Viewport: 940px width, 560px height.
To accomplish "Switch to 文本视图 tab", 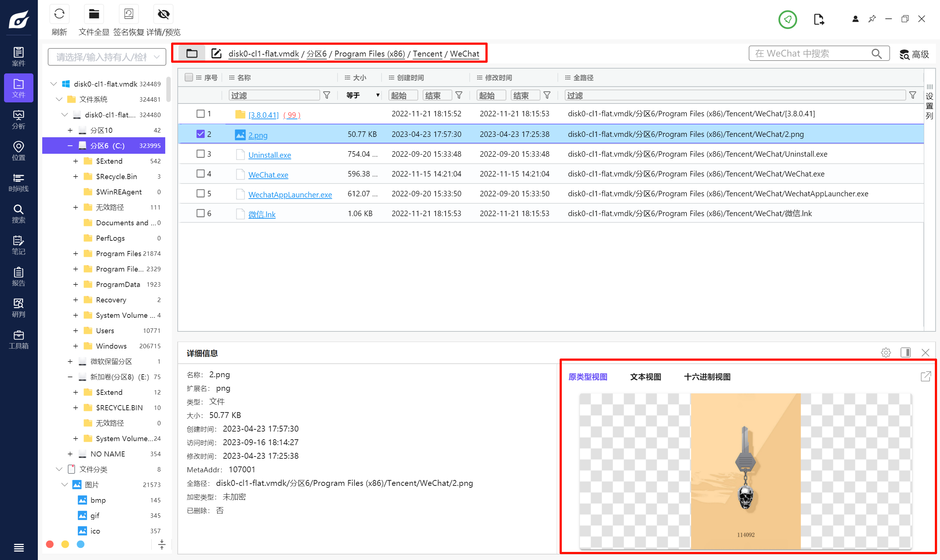I will [646, 377].
